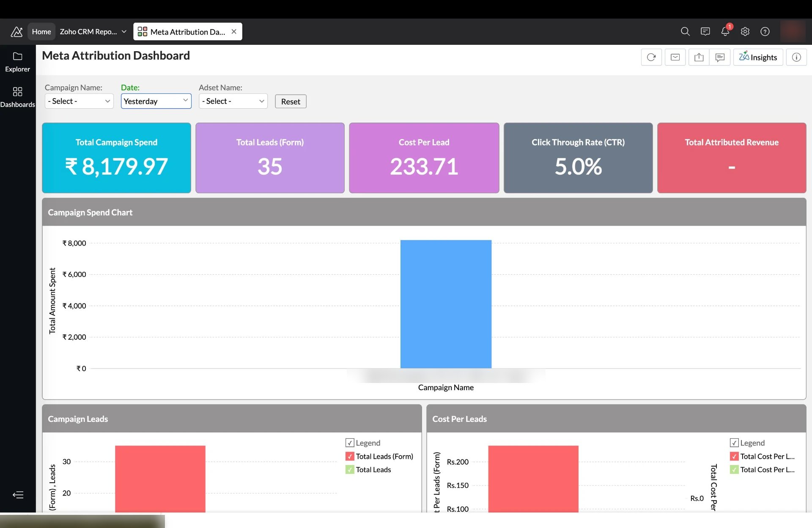Open dashboard comments icon in toolbar
Viewport: 812px width, 528px height.
pyautogui.click(x=720, y=57)
